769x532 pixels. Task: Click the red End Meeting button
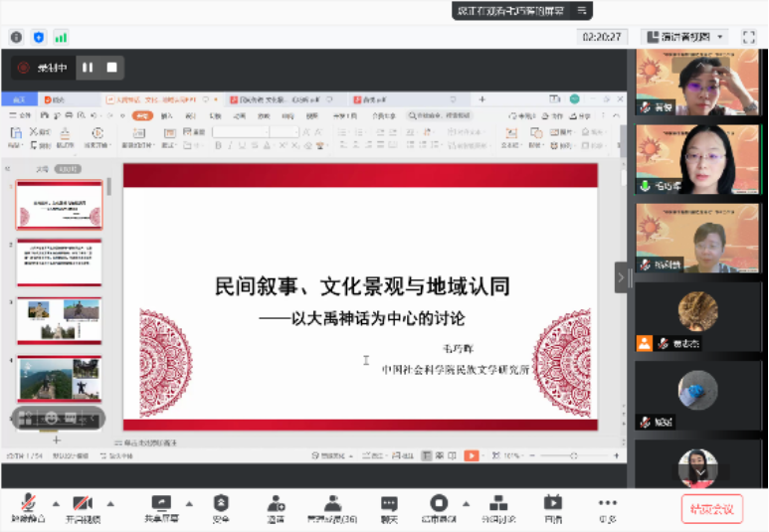[x=711, y=508]
